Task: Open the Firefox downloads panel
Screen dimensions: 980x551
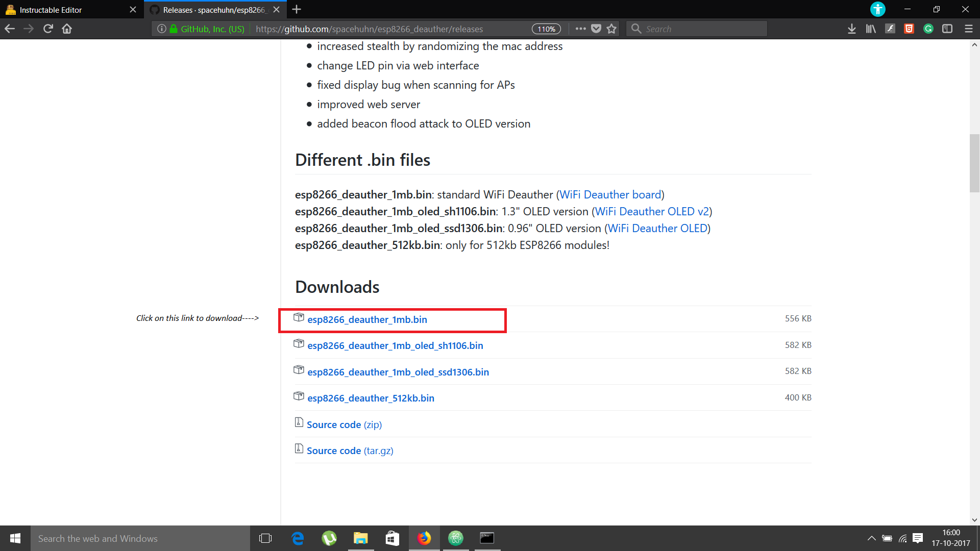Action: (851, 29)
